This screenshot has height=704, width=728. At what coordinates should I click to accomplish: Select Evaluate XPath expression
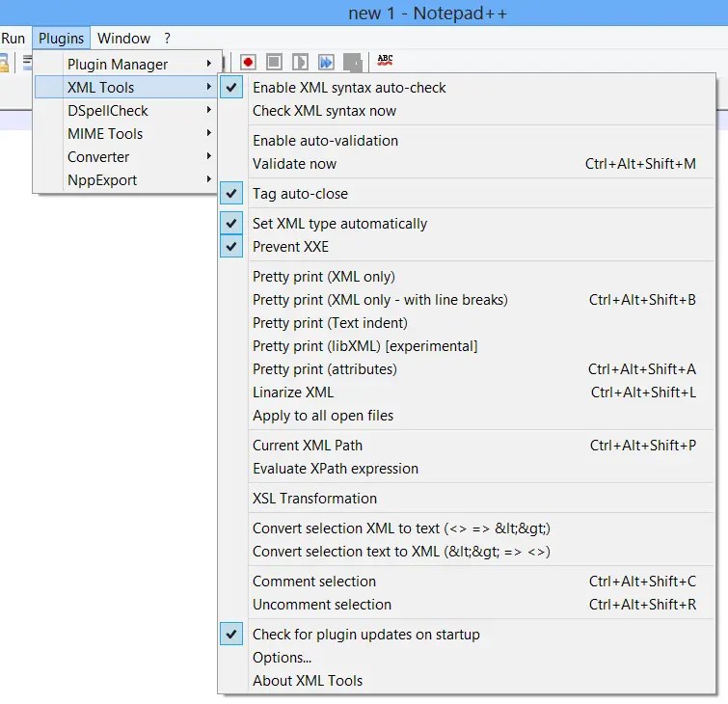pyautogui.click(x=467, y=469)
